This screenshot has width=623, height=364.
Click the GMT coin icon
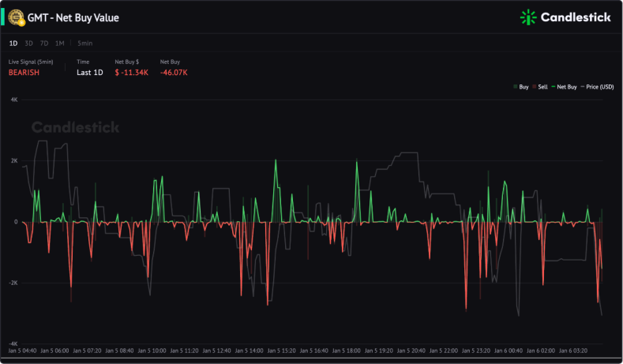[x=17, y=18]
